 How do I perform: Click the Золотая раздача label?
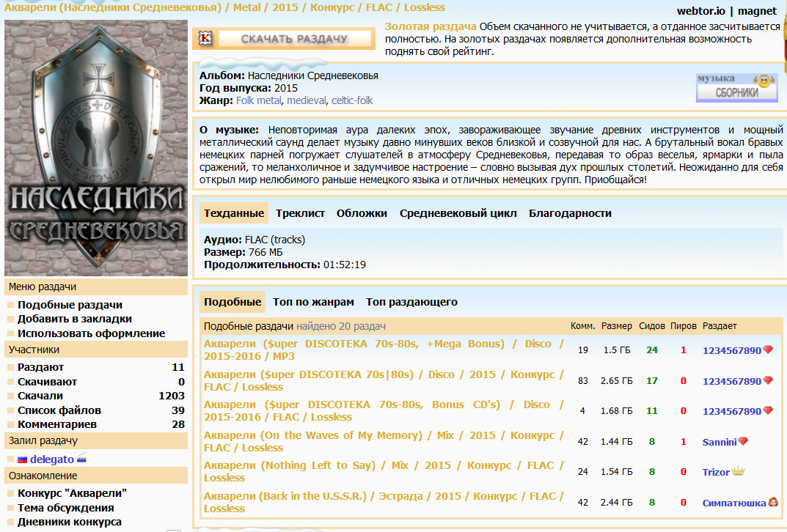(430, 26)
